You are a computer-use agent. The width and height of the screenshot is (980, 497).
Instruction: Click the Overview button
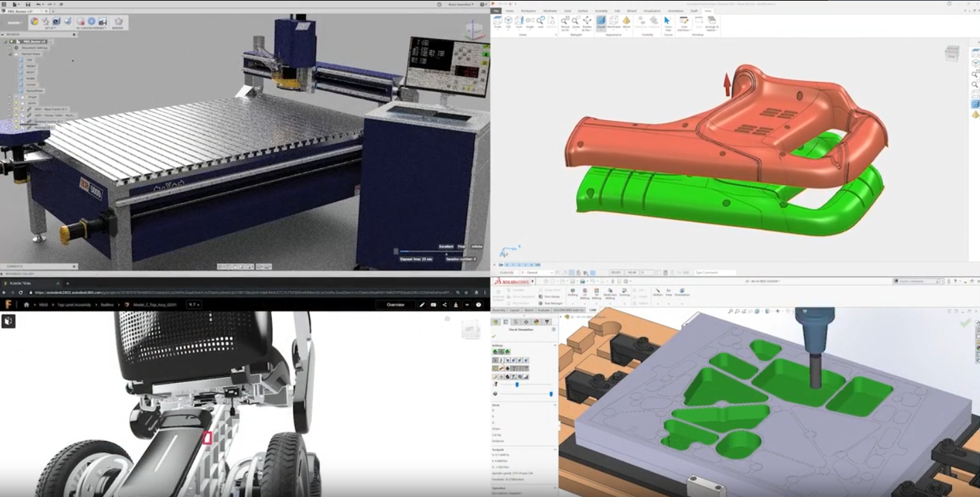[x=395, y=304]
